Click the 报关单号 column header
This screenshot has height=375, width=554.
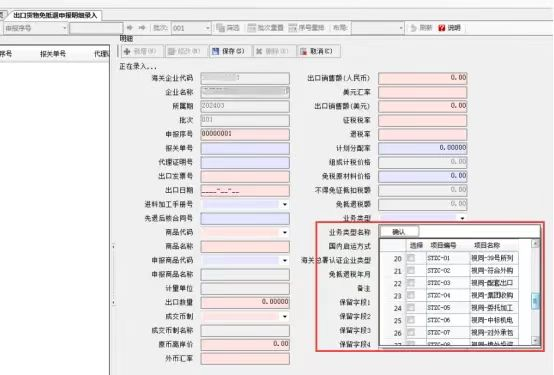(x=53, y=54)
